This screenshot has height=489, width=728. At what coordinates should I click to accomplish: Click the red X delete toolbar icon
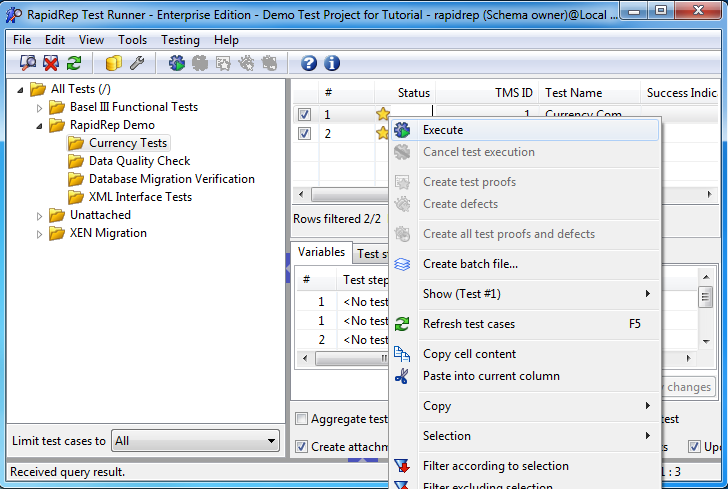(51, 63)
